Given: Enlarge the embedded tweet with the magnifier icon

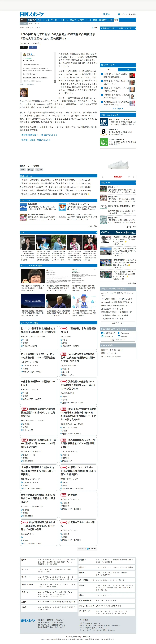Looking at the screenshot, I should click(55, 81).
